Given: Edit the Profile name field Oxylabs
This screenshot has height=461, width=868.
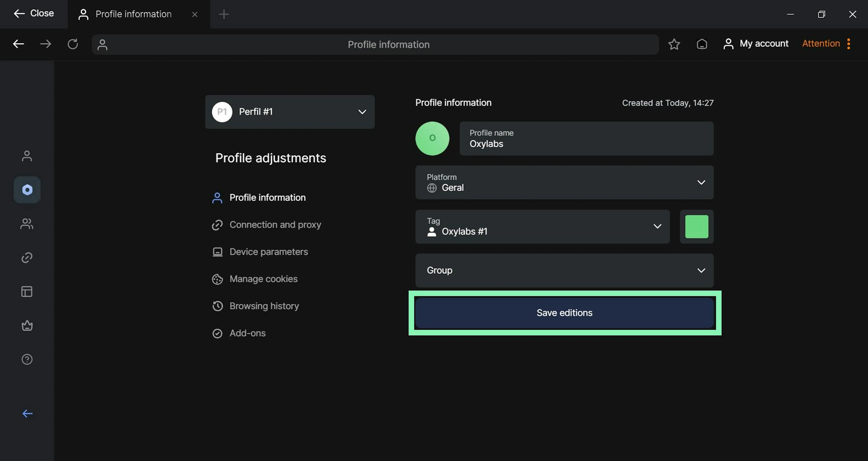Looking at the screenshot, I should point(586,139).
